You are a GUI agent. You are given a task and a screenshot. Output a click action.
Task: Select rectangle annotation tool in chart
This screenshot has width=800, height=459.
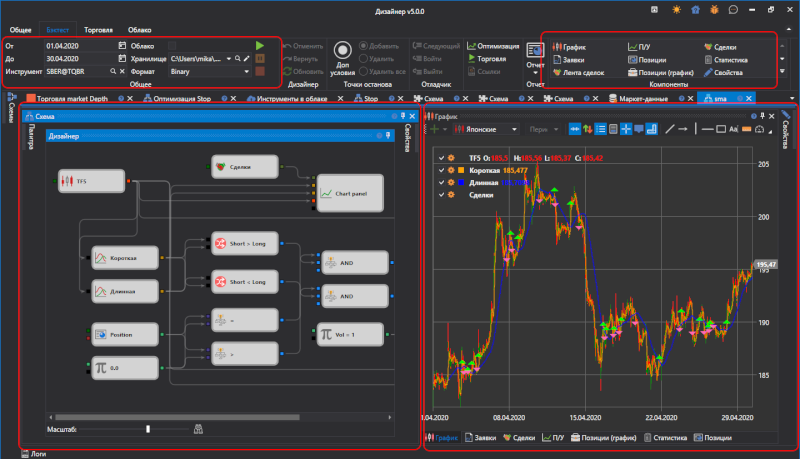pyautogui.click(x=720, y=129)
